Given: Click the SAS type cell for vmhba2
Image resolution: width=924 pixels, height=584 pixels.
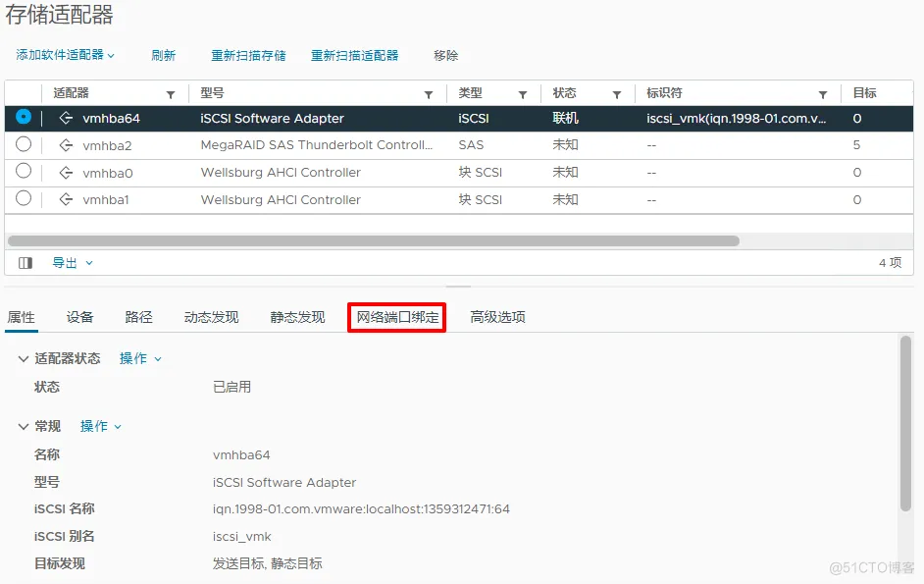Looking at the screenshot, I should click(x=471, y=145).
